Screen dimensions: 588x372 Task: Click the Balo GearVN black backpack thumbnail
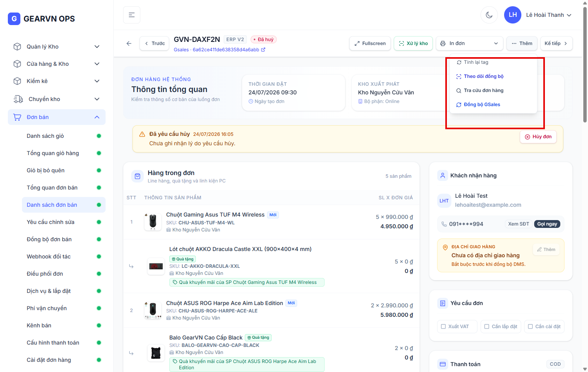click(x=156, y=353)
